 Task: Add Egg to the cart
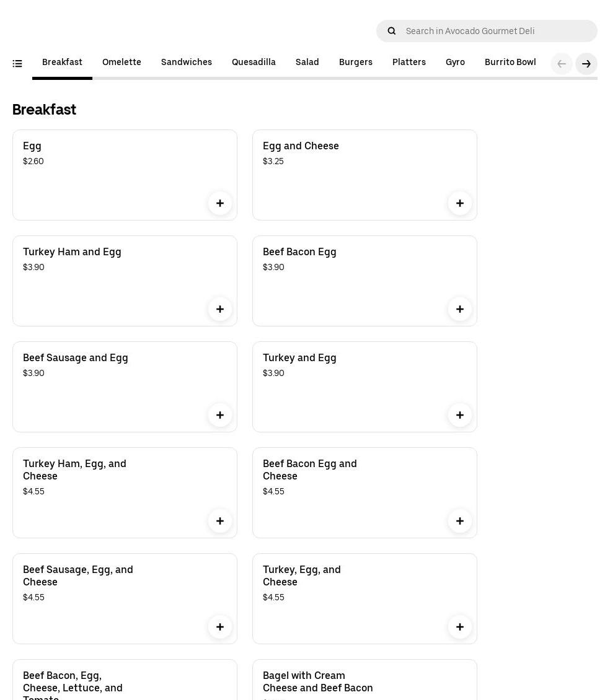[x=220, y=203]
